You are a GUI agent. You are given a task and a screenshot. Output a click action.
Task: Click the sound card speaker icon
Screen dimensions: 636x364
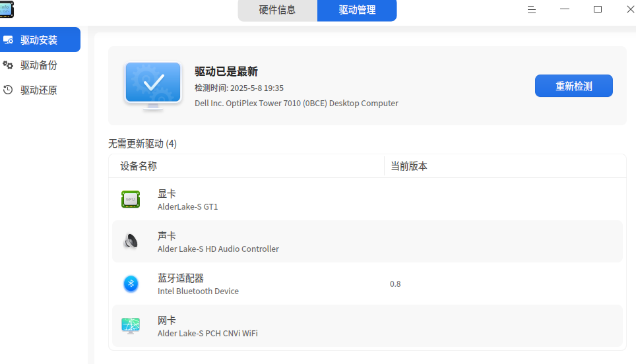pyautogui.click(x=131, y=241)
